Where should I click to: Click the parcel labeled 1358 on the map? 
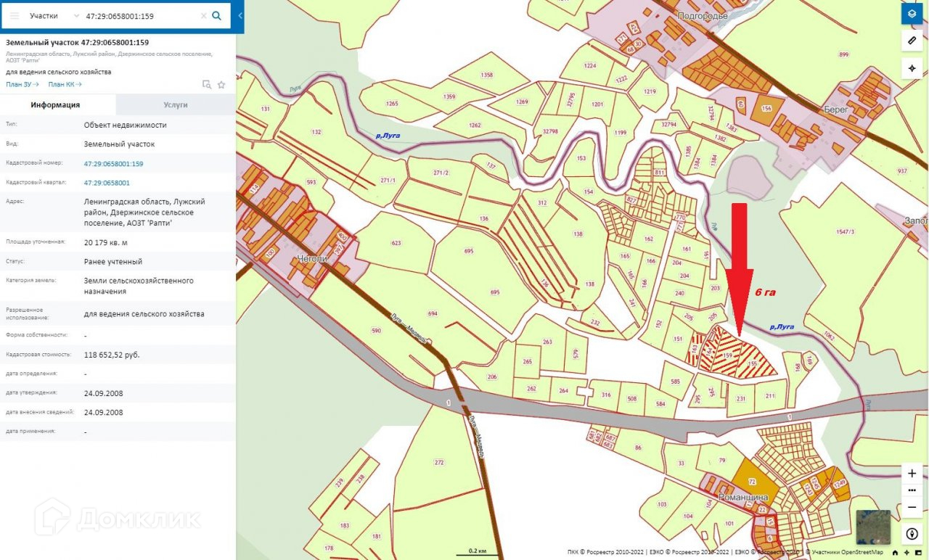coord(486,75)
